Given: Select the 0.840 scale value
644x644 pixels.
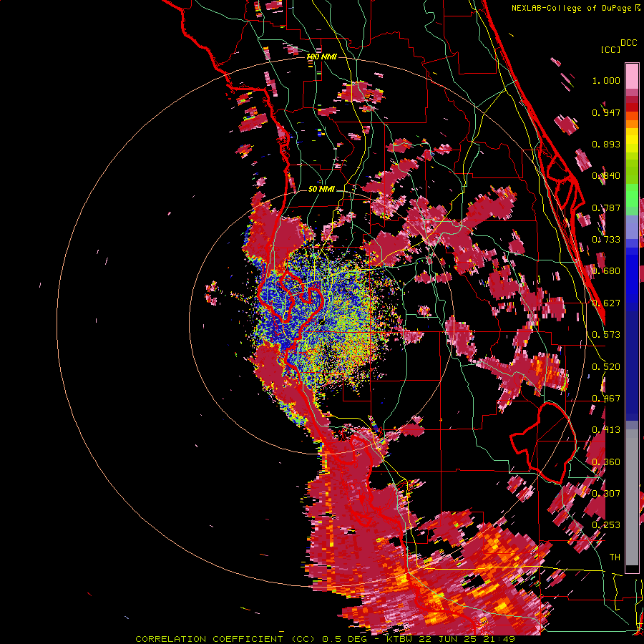Looking at the screenshot, I should pos(606,176).
